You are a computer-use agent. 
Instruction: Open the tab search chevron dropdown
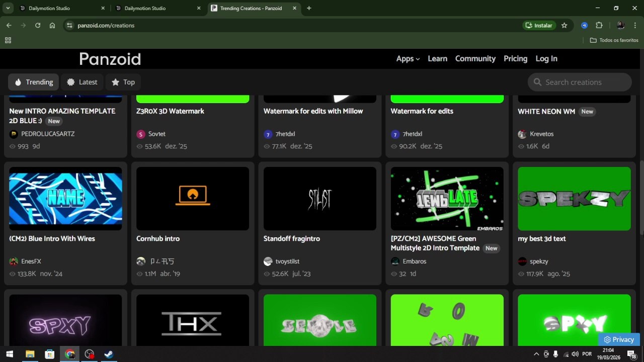tap(8, 8)
